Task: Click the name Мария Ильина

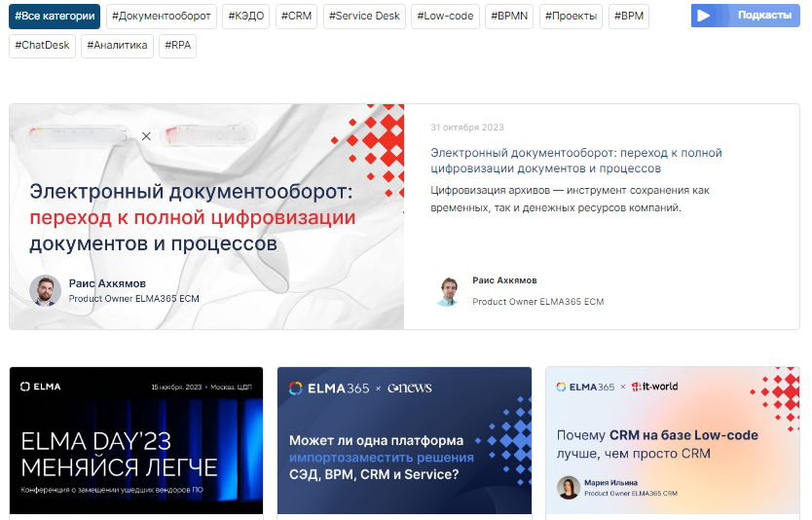Action: [610, 483]
